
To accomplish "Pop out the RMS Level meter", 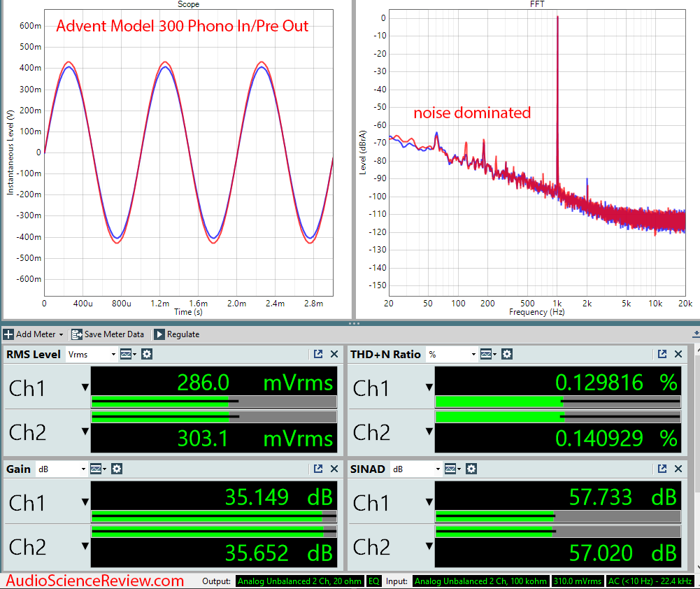I will point(318,354).
